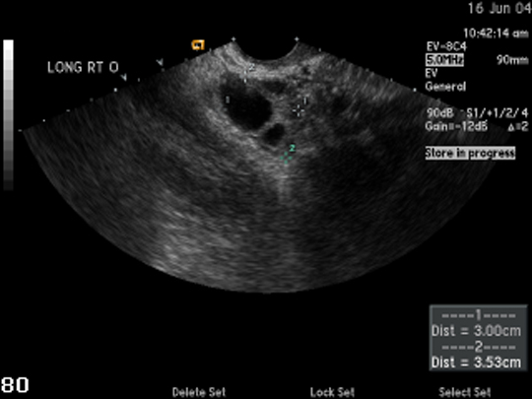Viewport: 532px width, 399px height.
Task: Click the small round follicle below the cyst
Action: point(275,134)
